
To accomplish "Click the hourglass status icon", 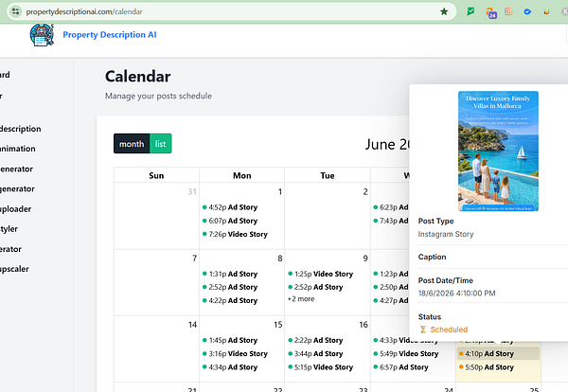I will 423,330.
